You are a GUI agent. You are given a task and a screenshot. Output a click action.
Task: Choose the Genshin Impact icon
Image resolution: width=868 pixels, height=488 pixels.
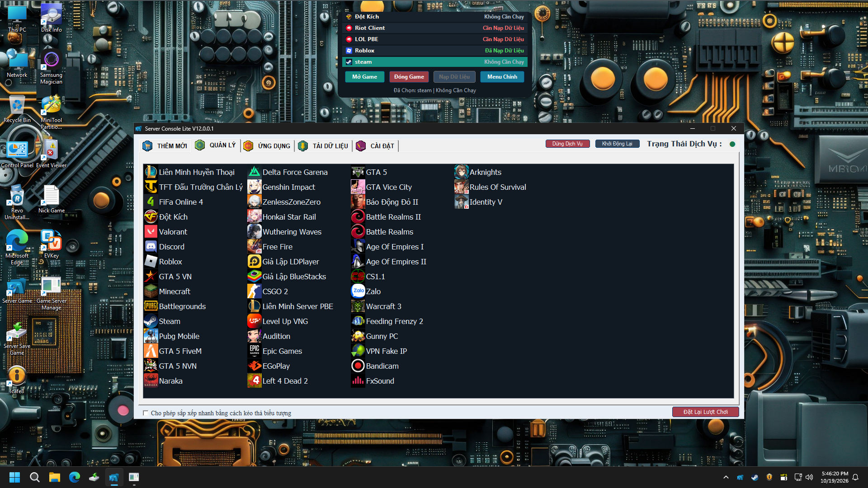(x=254, y=187)
